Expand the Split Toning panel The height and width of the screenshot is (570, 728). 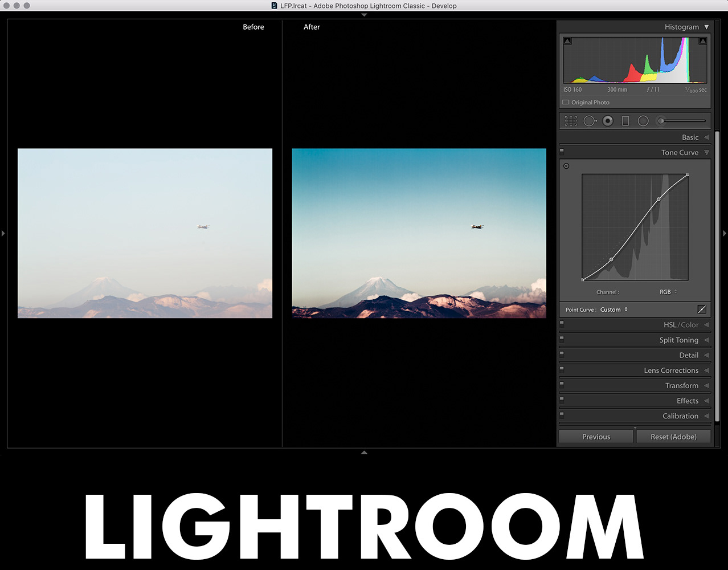coord(706,340)
